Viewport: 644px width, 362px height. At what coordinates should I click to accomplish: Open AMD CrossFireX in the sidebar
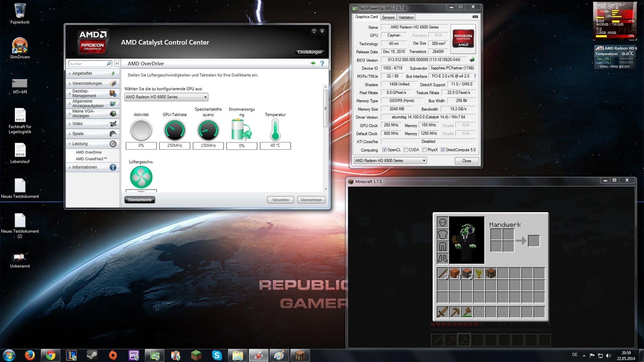click(91, 159)
